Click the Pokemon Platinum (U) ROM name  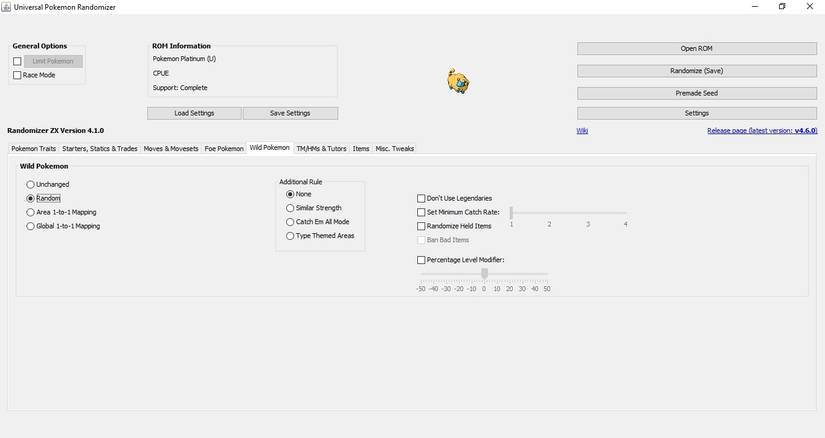[x=184, y=59]
